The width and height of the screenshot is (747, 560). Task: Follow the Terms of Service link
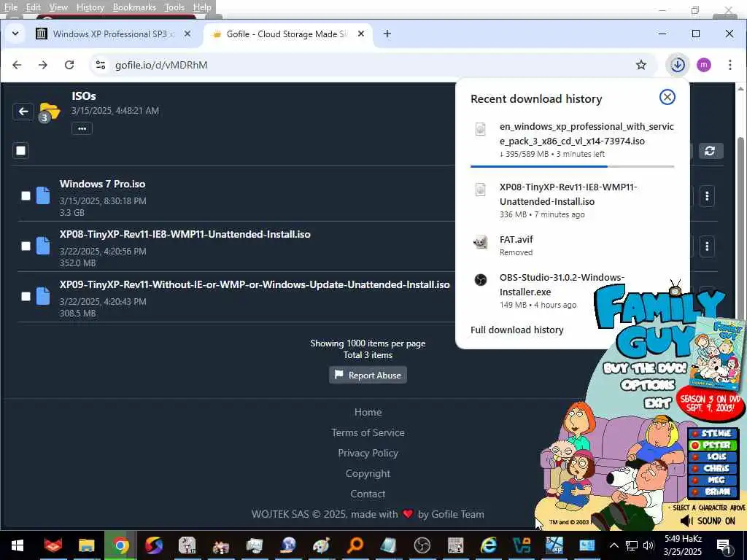pos(368,432)
